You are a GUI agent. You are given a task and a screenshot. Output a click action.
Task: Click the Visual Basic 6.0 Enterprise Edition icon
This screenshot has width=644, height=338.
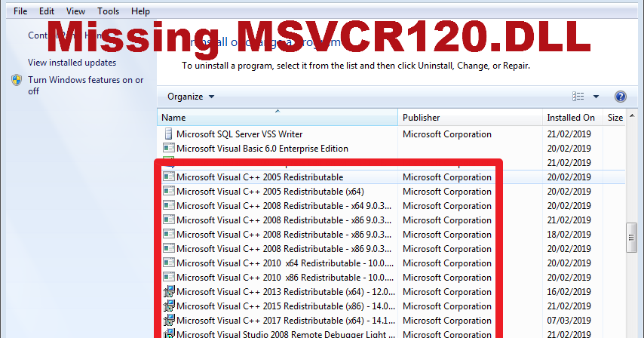(x=168, y=148)
